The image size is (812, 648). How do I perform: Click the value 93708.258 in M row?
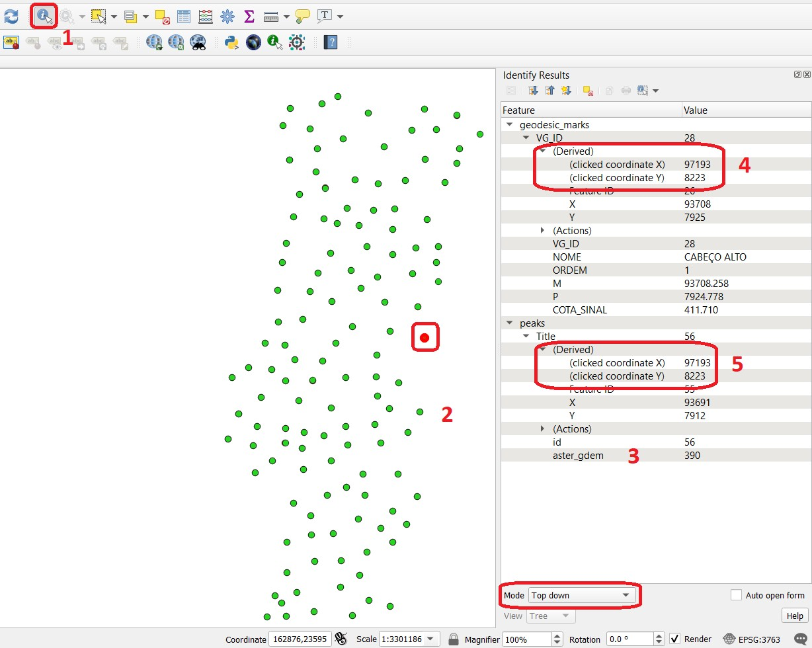click(706, 283)
